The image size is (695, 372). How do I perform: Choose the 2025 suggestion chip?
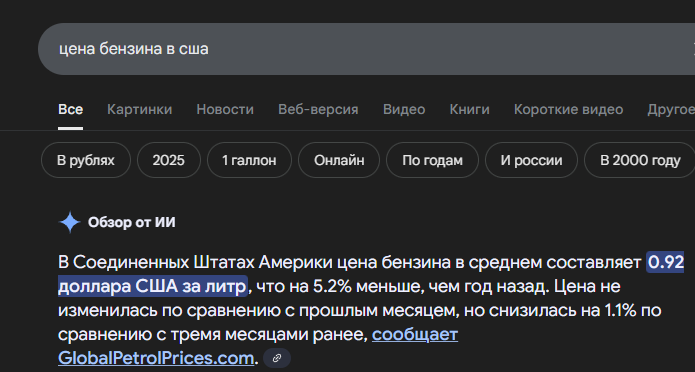click(169, 160)
